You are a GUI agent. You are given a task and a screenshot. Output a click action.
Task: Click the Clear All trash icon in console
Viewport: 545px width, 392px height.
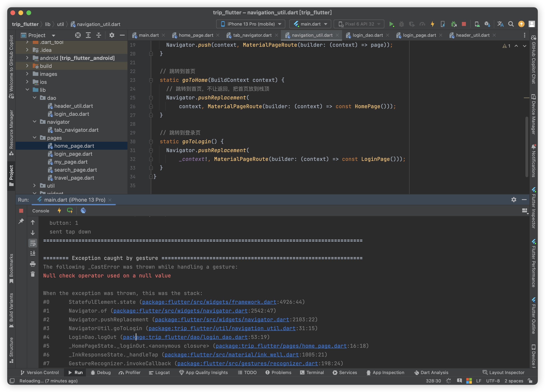pyautogui.click(x=33, y=274)
